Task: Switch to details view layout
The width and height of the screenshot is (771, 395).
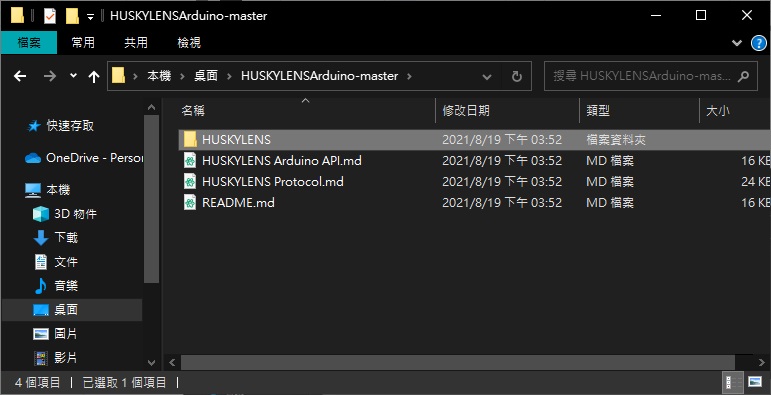Action: (734, 382)
